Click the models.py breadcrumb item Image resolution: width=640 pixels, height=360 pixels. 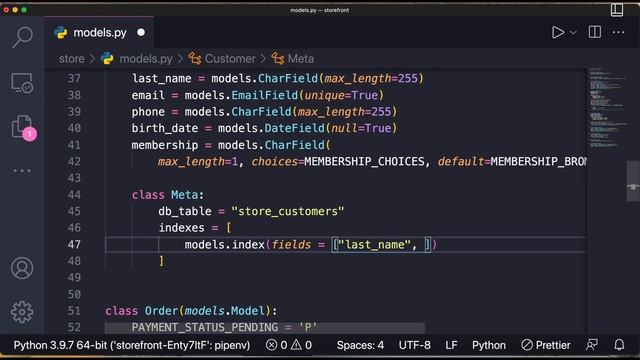[x=146, y=59]
